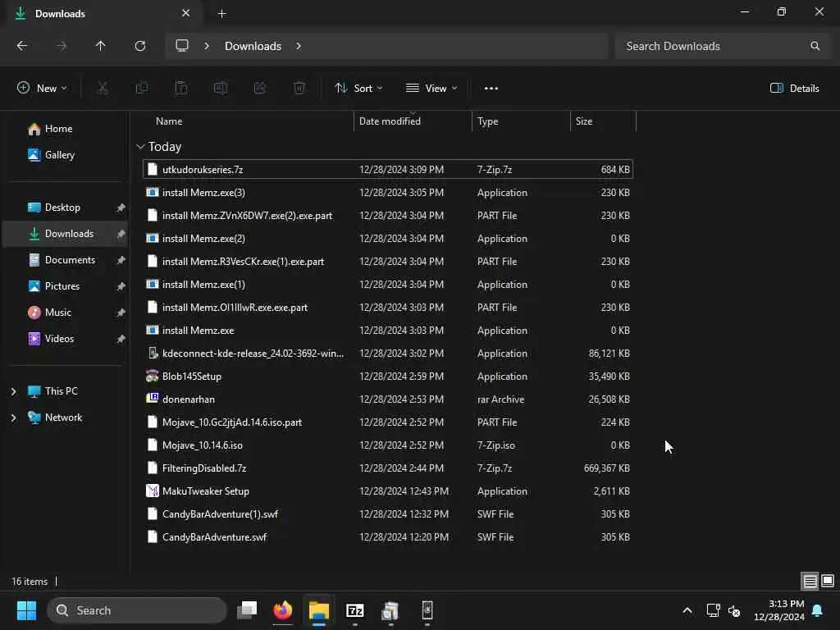Select MakuTweaker Setup file
840x630 pixels.
388,491
